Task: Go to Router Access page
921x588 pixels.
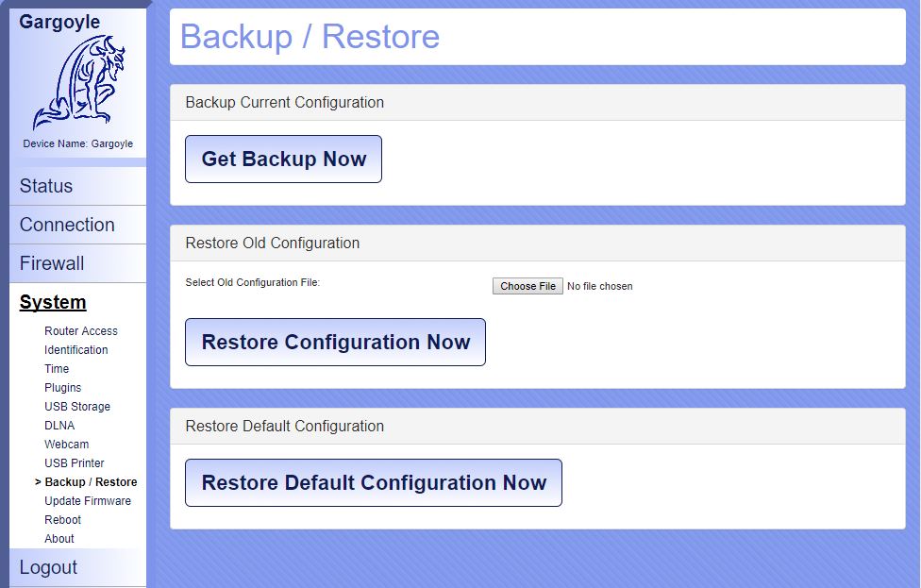Action: pyautogui.click(x=81, y=331)
